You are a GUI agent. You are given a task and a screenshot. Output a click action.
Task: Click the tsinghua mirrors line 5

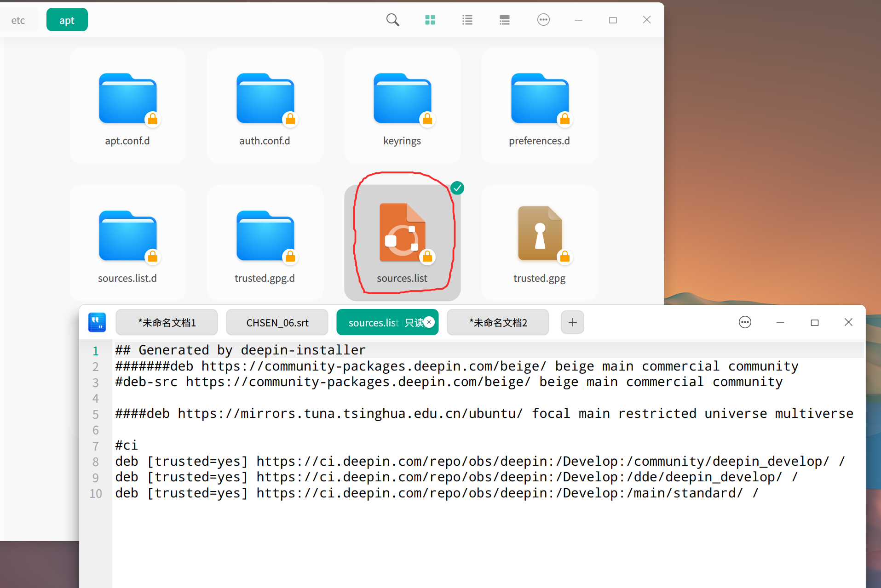[484, 414]
